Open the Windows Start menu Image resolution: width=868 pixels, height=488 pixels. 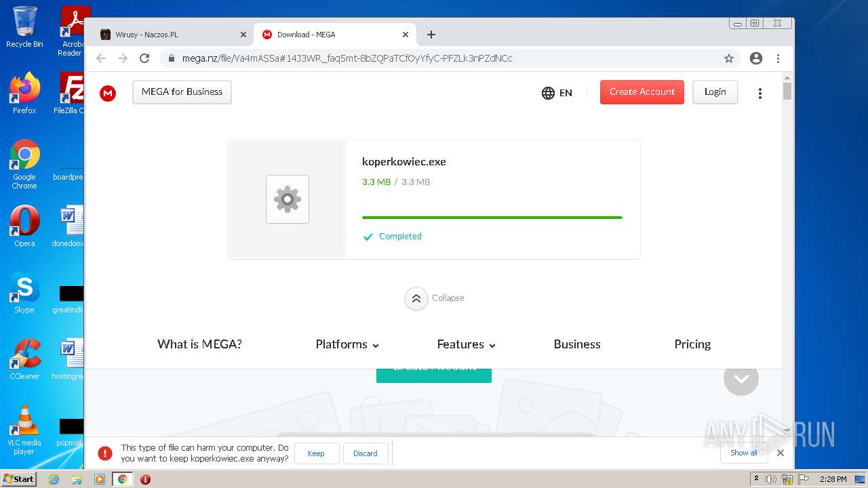(x=19, y=479)
